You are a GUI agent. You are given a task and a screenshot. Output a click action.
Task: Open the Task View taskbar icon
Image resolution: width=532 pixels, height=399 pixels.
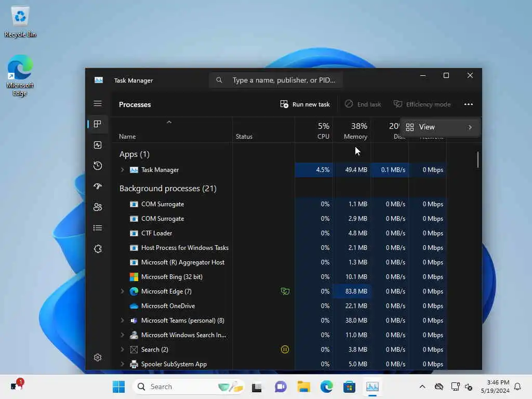pos(257,387)
